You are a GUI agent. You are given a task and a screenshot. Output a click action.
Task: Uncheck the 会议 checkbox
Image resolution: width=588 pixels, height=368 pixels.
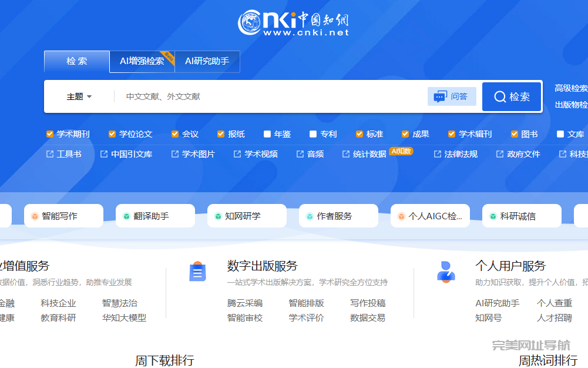[174, 134]
